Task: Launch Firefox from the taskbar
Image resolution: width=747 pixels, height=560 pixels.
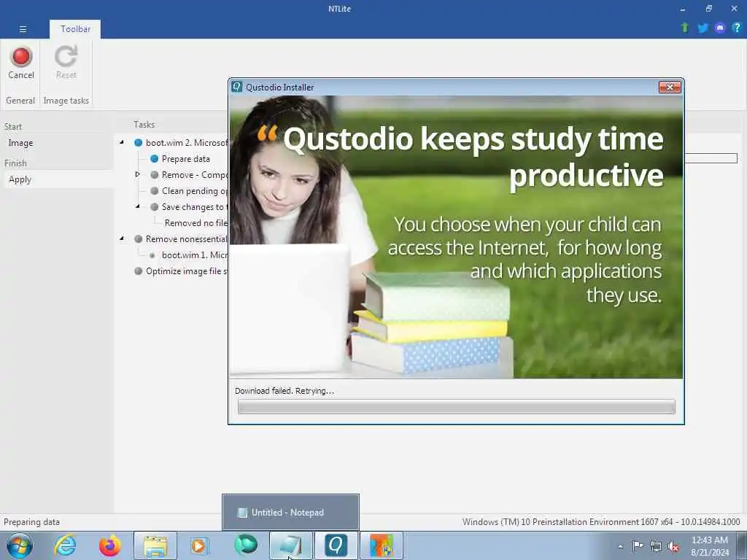Action: pyautogui.click(x=110, y=545)
